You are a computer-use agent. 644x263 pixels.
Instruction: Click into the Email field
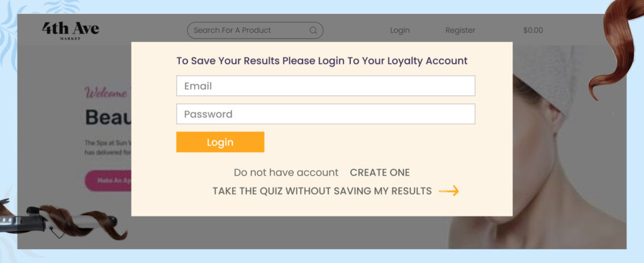[325, 86]
